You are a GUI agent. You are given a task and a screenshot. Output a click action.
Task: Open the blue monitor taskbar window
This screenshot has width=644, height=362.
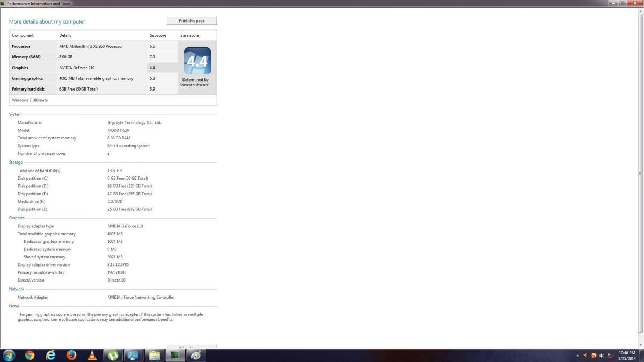tap(133, 355)
